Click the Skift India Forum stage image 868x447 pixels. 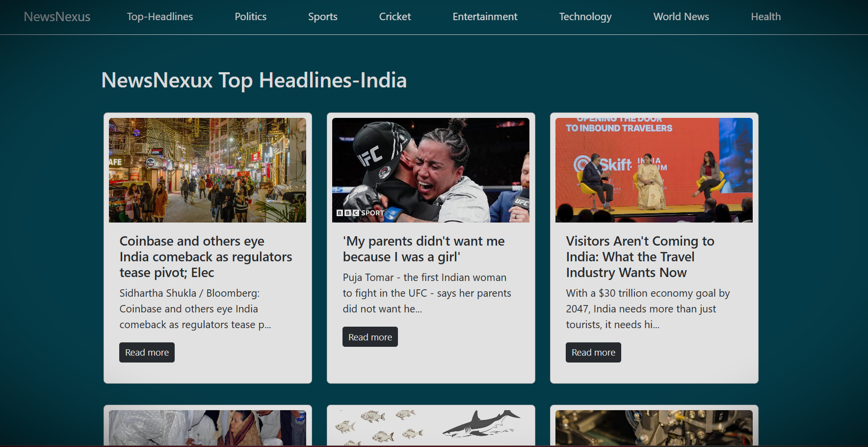click(654, 170)
